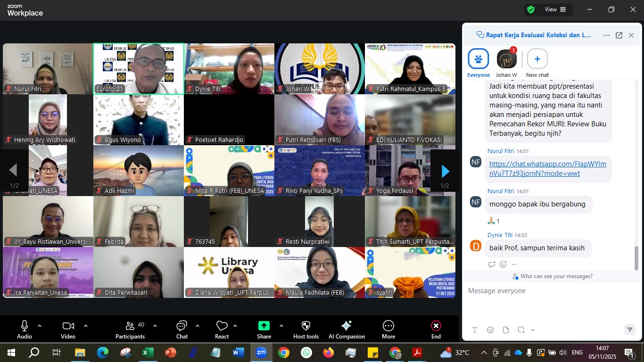Open the WhatsApp group invite link
644x362 pixels.
click(x=547, y=169)
